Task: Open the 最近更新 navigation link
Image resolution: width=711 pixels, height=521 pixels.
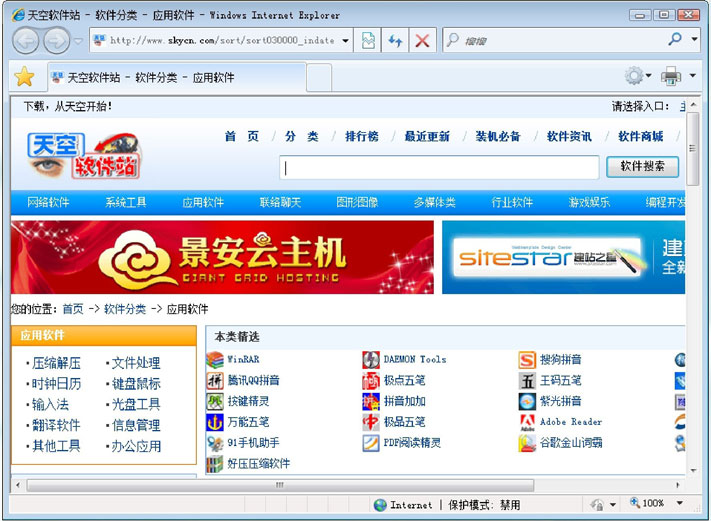Action: 427,136
